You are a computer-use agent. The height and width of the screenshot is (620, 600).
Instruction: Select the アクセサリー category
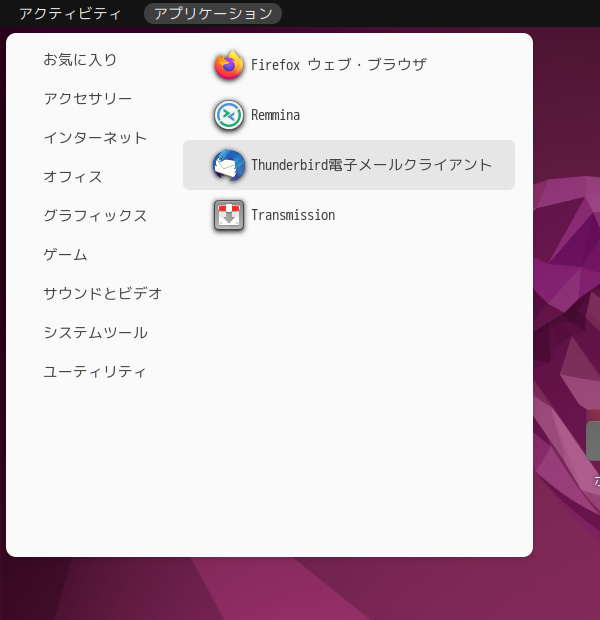tap(87, 99)
